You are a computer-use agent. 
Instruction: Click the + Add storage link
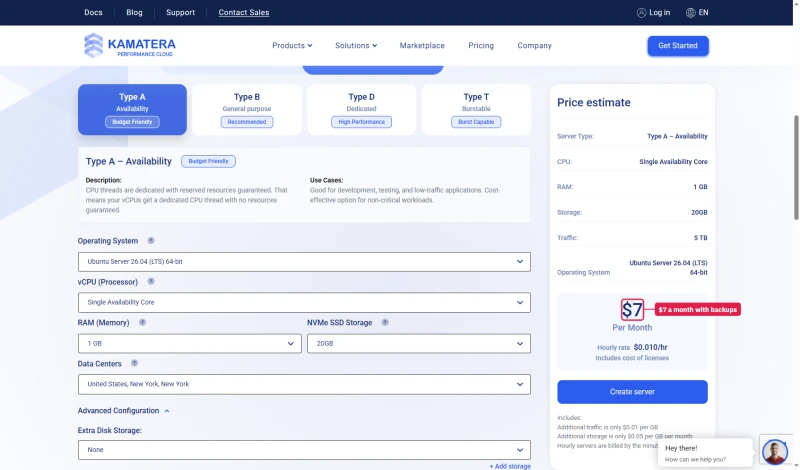510,466
